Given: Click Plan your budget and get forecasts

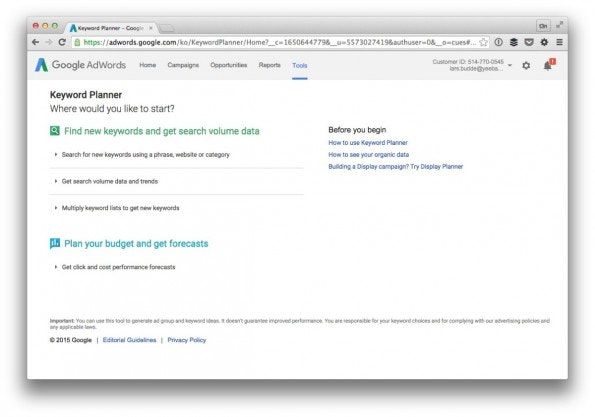Looking at the screenshot, I should (136, 244).
